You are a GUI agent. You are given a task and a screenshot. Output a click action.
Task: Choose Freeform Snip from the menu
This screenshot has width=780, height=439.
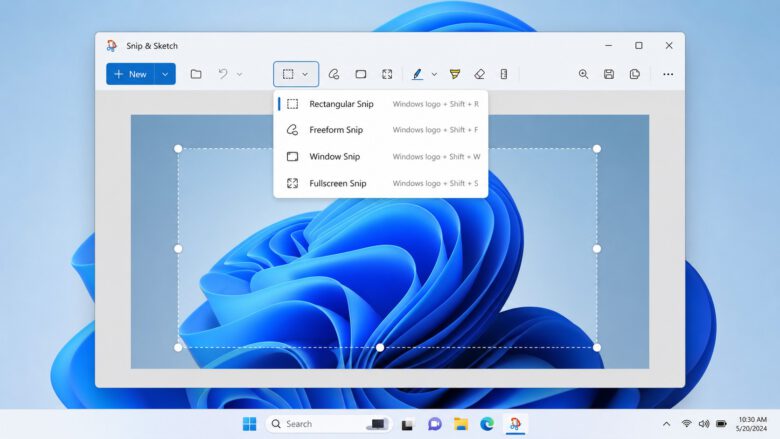point(381,130)
